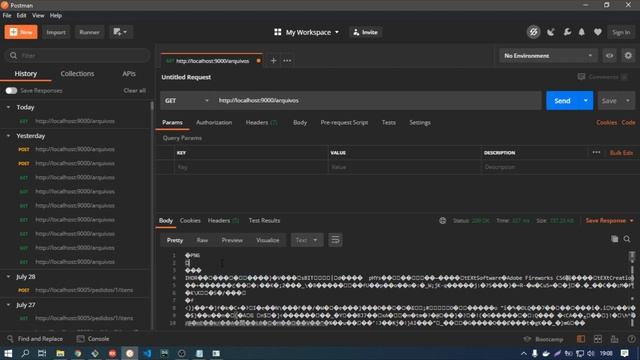Open Visual Studio Code from taskbar
This screenshot has height=360, width=640.
click(x=147, y=353)
